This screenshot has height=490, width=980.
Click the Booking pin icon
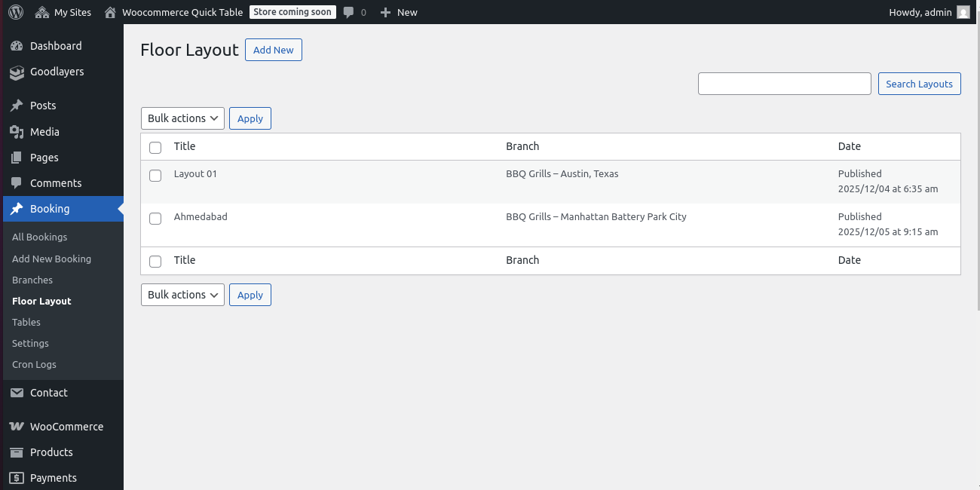pyautogui.click(x=17, y=209)
